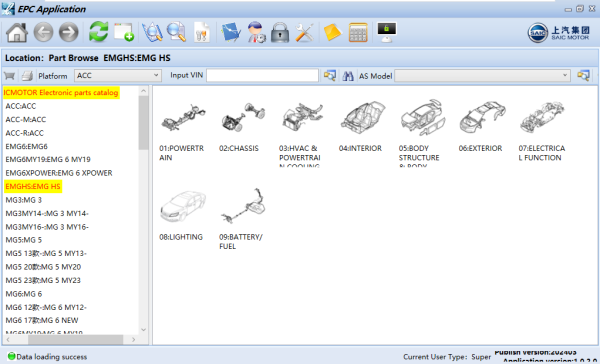Screen dimensions: 600x364
Task: Click the monitor unlock icon
Action: pyautogui.click(x=386, y=32)
